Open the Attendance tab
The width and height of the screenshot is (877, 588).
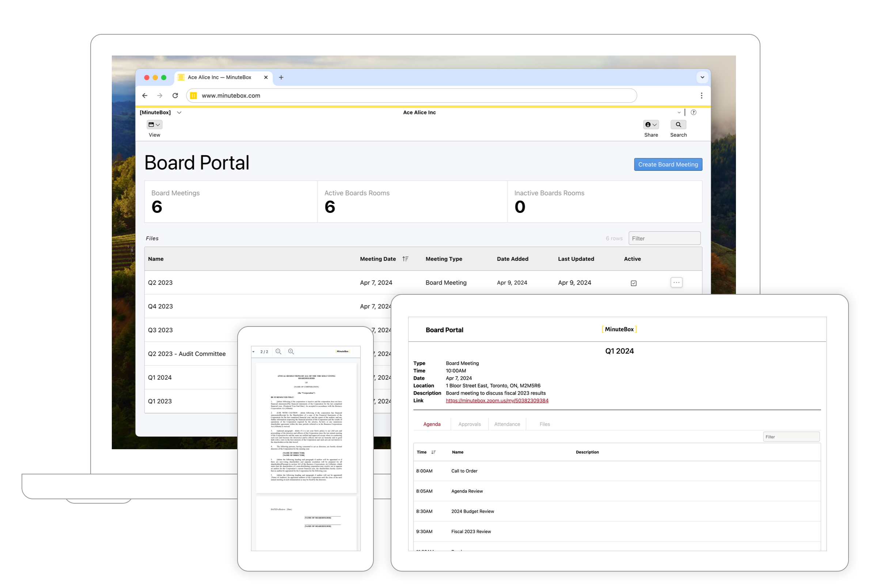pos(507,424)
